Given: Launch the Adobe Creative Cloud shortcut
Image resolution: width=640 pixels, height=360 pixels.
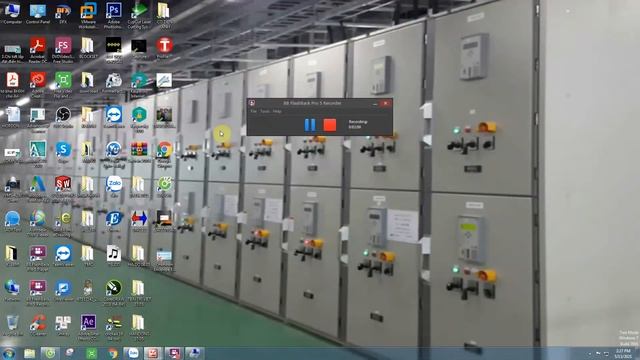Looking at the screenshot, I should [38, 84].
